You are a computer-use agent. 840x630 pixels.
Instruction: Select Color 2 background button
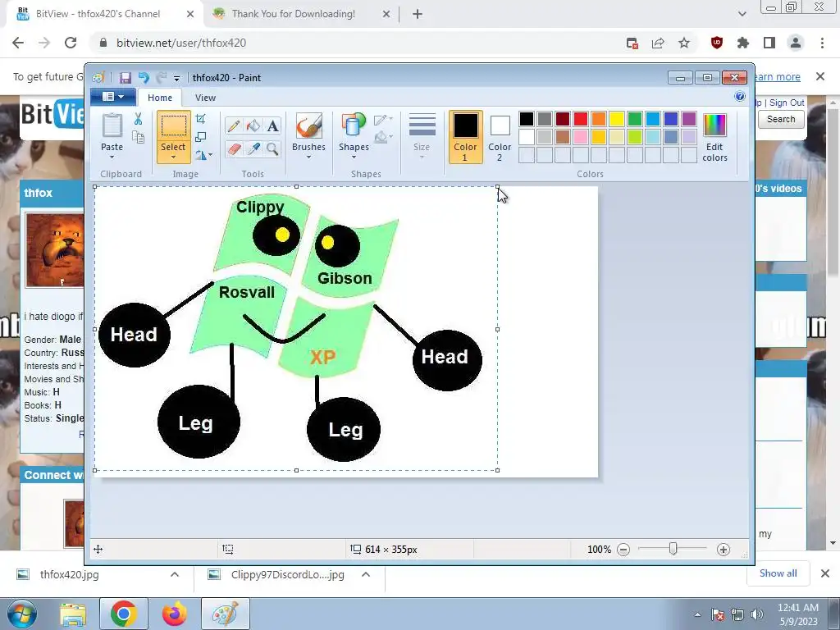500,137
